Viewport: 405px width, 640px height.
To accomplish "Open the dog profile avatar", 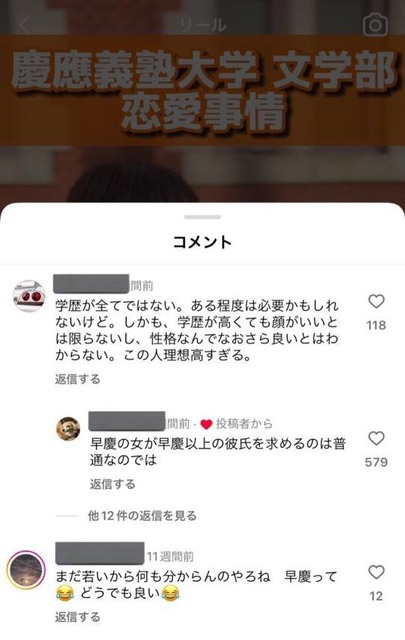I will tap(68, 429).
